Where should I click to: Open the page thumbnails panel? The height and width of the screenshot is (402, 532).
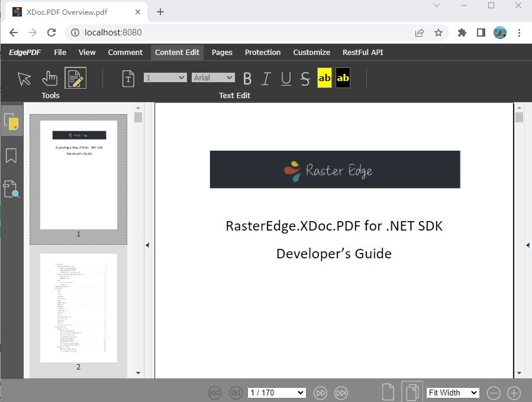click(12, 121)
